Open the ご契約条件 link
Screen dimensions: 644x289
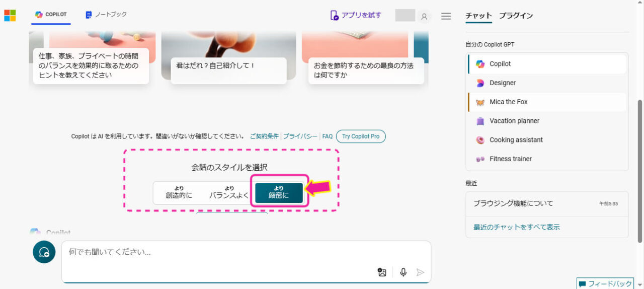[x=264, y=136]
